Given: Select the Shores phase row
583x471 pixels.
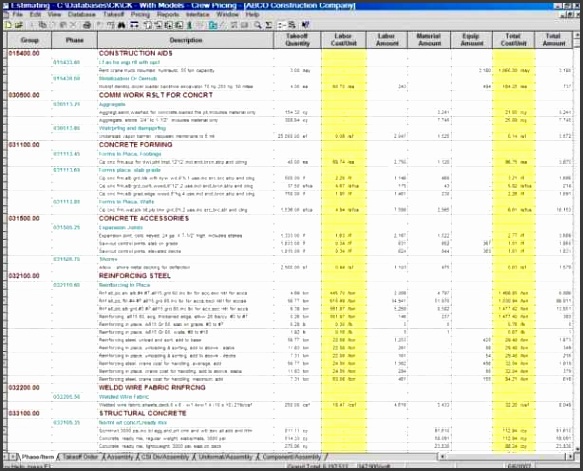Looking at the screenshot, I should coord(108,259).
